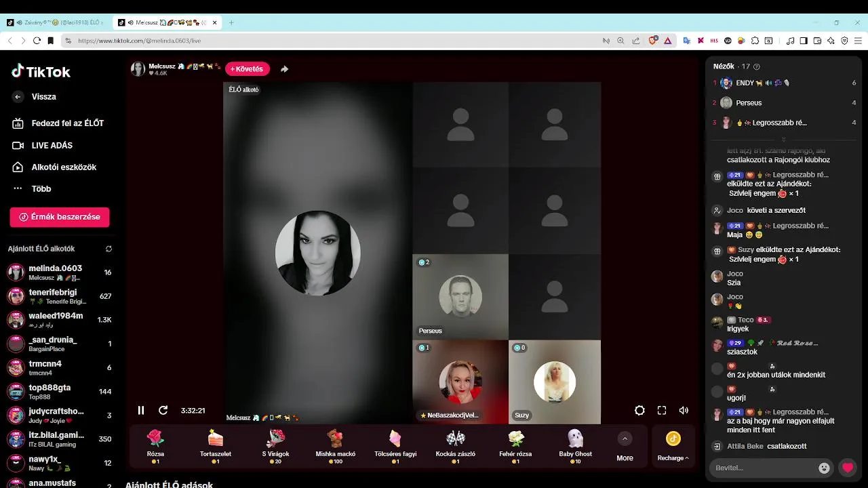Open Fedezd fel az ÉLŐT section
This screenshot has width=868, height=488.
(58, 123)
